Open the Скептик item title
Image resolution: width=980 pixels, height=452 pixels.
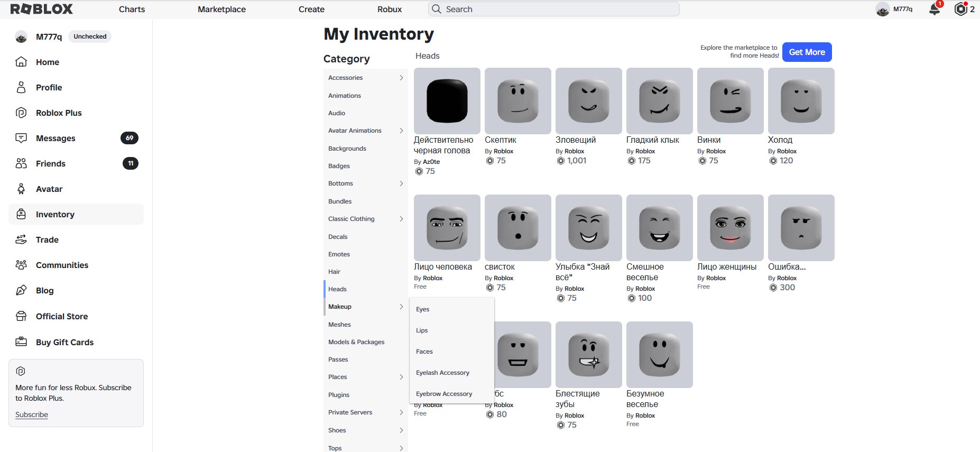click(x=501, y=140)
